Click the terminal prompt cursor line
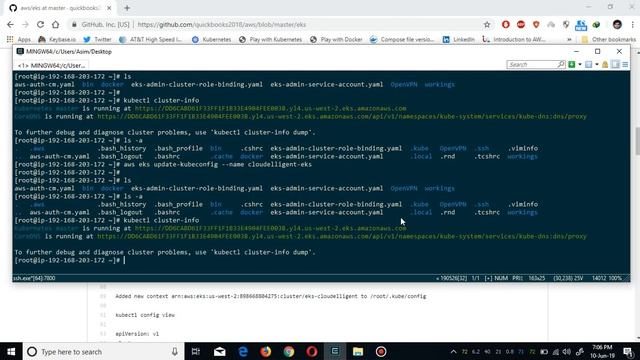 (x=69, y=260)
